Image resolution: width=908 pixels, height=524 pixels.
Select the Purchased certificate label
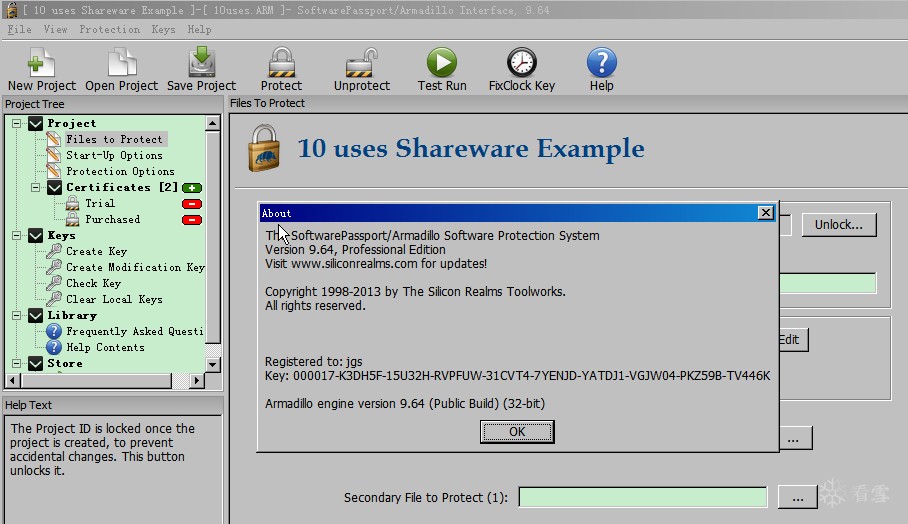112,219
